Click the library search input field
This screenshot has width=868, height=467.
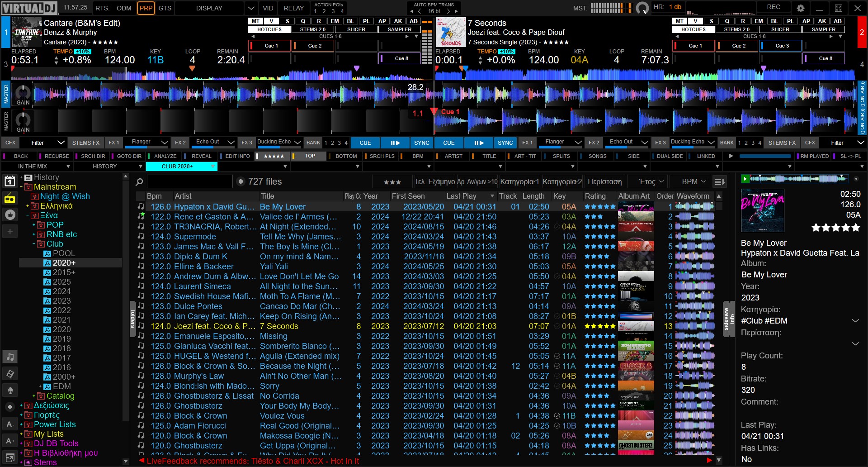point(190,181)
